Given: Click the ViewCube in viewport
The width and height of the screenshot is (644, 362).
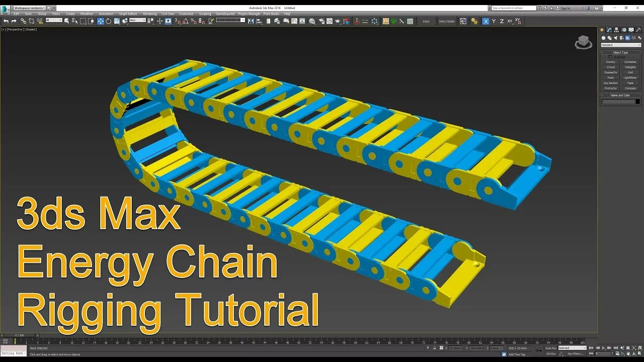Looking at the screenshot, I should click(x=584, y=43).
